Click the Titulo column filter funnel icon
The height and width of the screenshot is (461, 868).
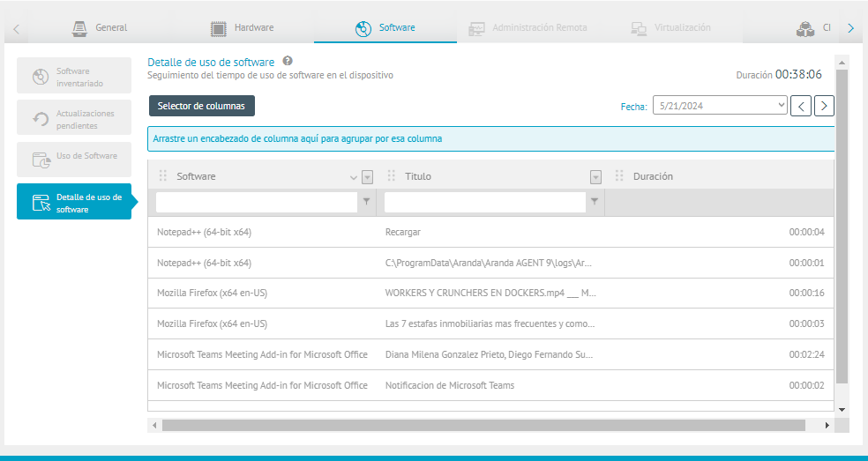point(595,202)
